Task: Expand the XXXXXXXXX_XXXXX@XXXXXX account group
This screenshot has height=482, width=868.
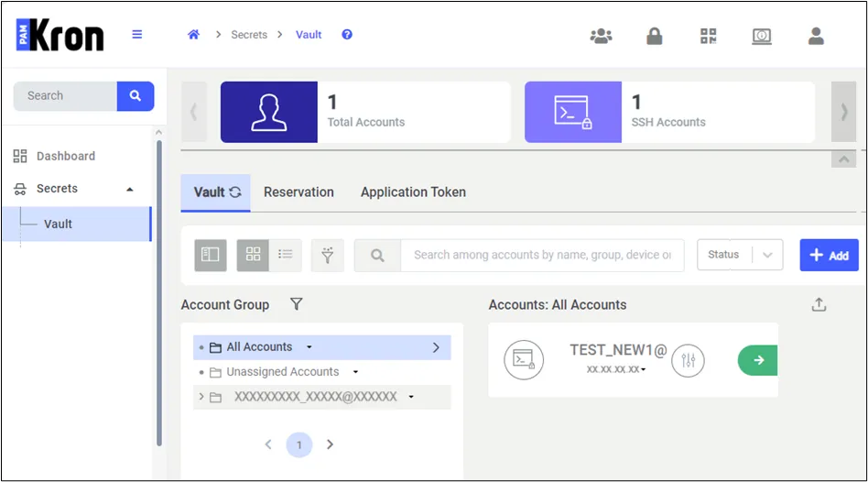Action: 201,397
